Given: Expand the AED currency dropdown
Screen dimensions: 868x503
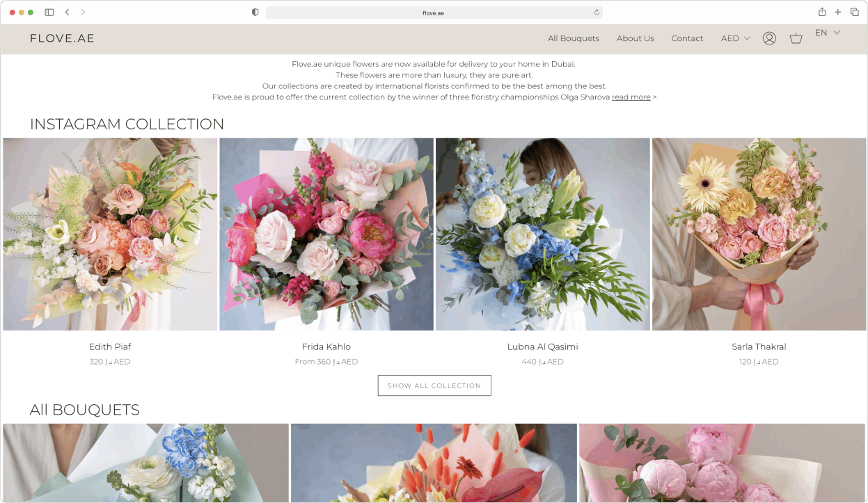Looking at the screenshot, I should [736, 38].
